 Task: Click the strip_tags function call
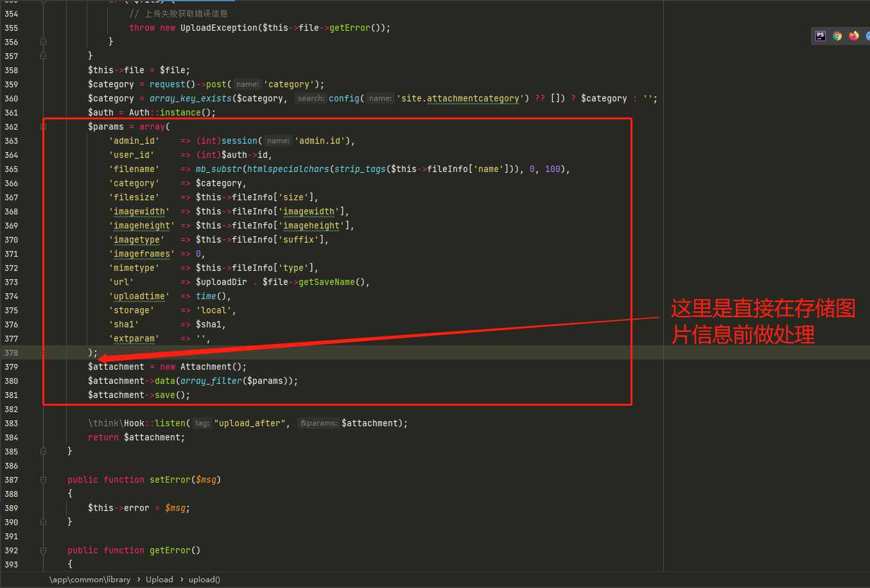coord(360,169)
